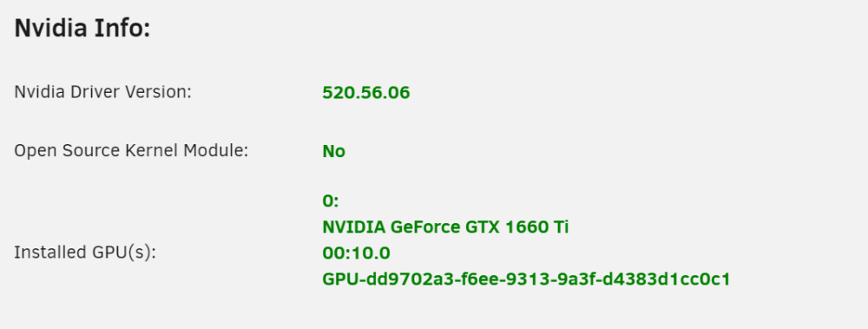Select the Open Source Kernel Module label

(131, 151)
